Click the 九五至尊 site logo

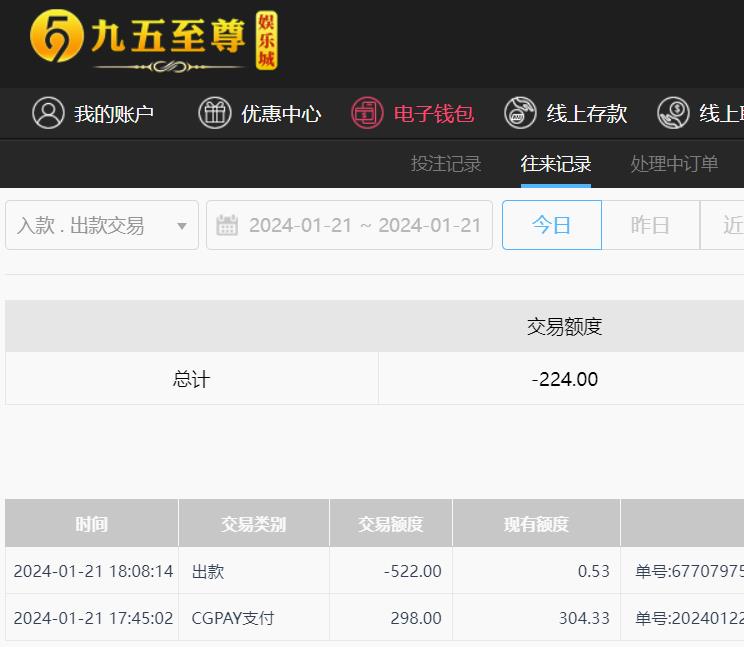pos(153,40)
